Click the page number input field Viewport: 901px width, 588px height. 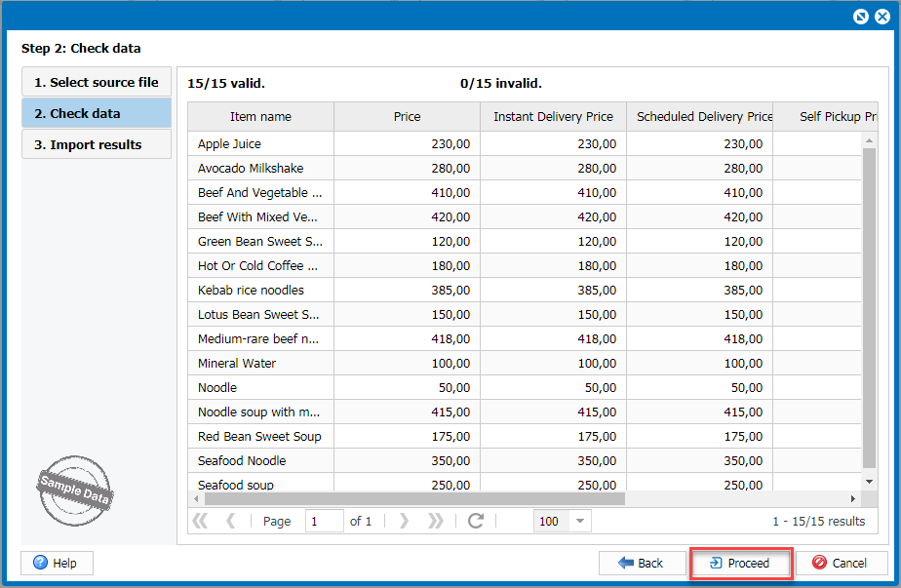pos(324,521)
